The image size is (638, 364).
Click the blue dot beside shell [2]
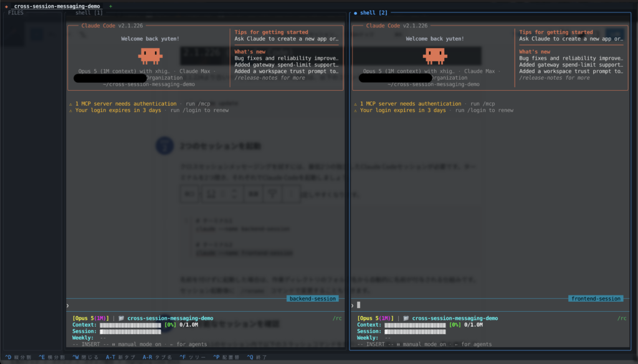(355, 13)
